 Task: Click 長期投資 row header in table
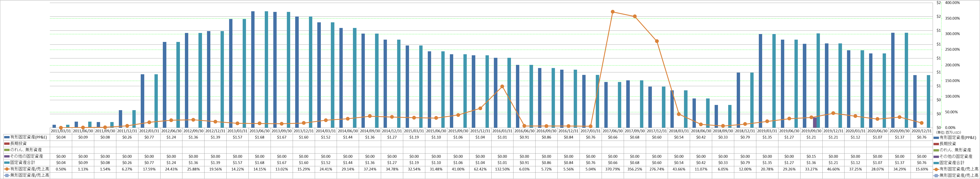18,144
